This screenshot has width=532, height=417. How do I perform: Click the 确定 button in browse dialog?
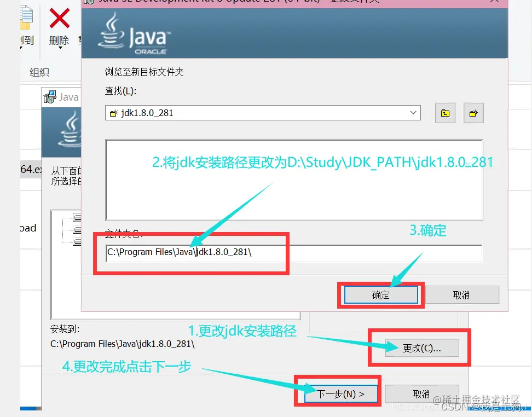coord(381,295)
